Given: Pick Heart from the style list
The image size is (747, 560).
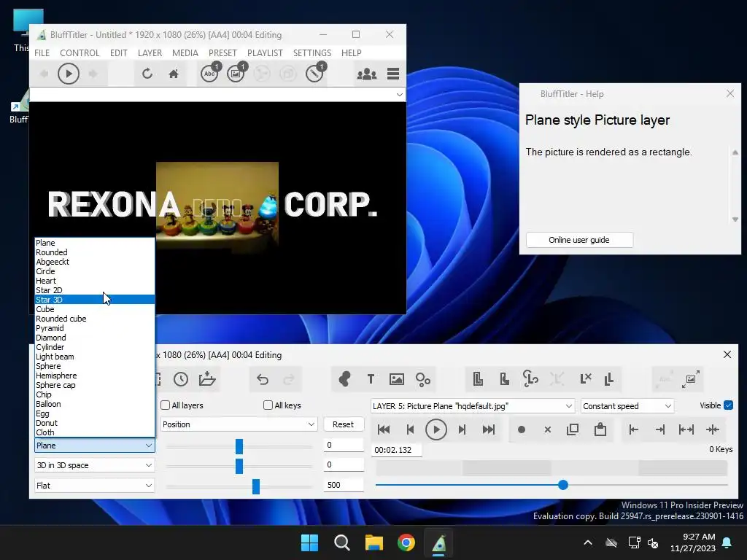Looking at the screenshot, I should point(95,281).
